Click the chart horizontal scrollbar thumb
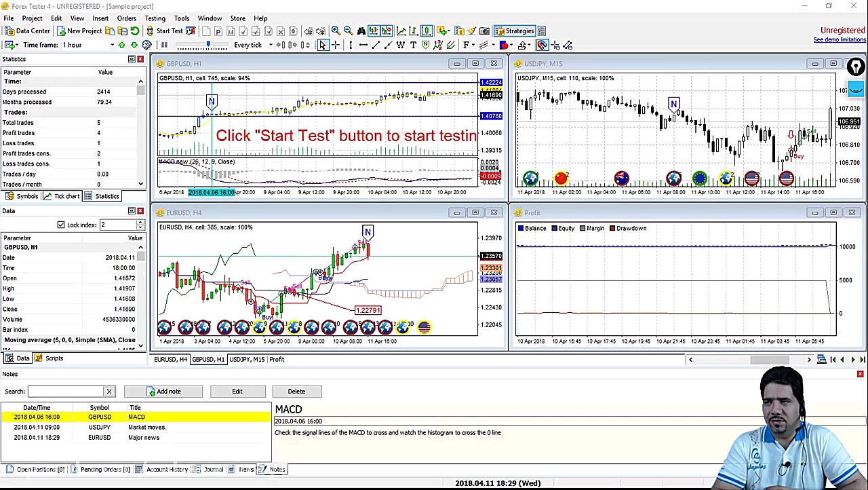 pos(770,359)
